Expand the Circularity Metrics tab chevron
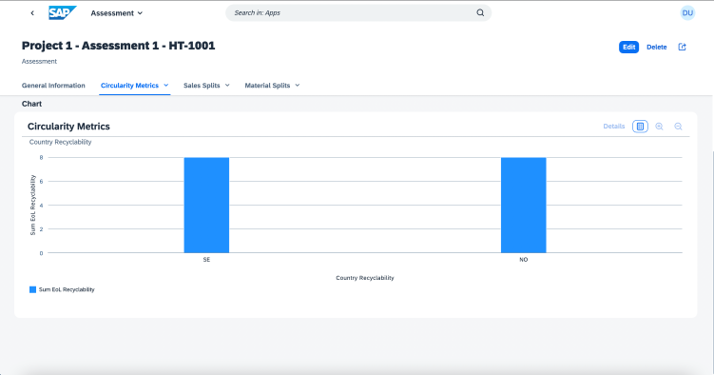Viewport: 714px width, 375px height. coord(166,85)
